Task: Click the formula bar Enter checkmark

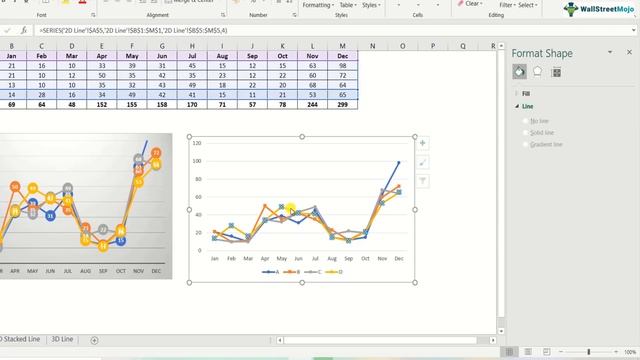Action: (x=7, y=30)
